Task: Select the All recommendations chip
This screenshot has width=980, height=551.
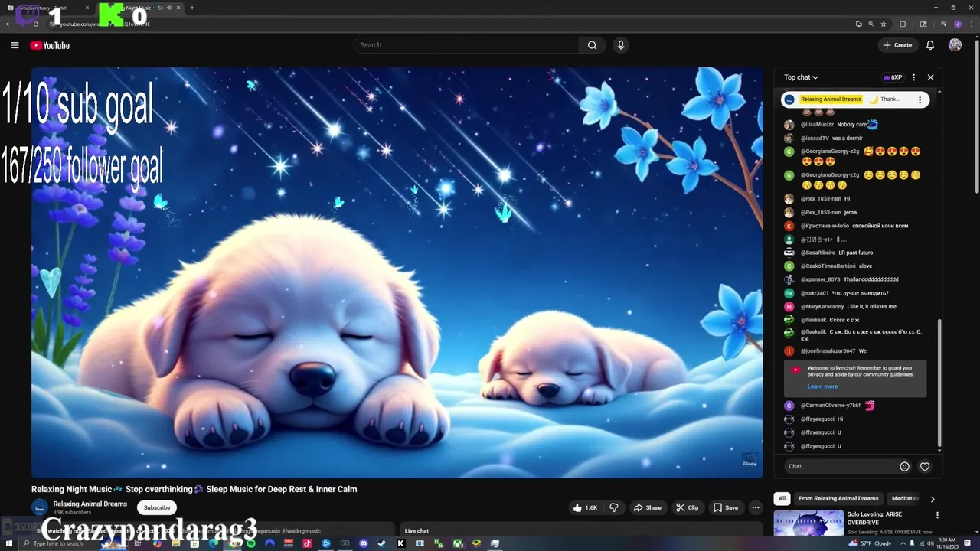Action: point(782,498)
